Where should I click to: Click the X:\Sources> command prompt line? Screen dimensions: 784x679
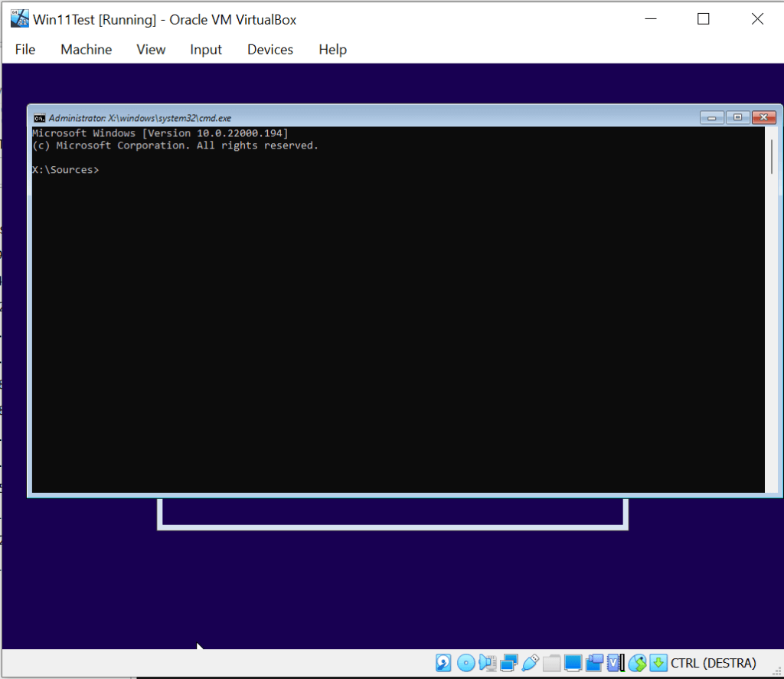point(66,170)
